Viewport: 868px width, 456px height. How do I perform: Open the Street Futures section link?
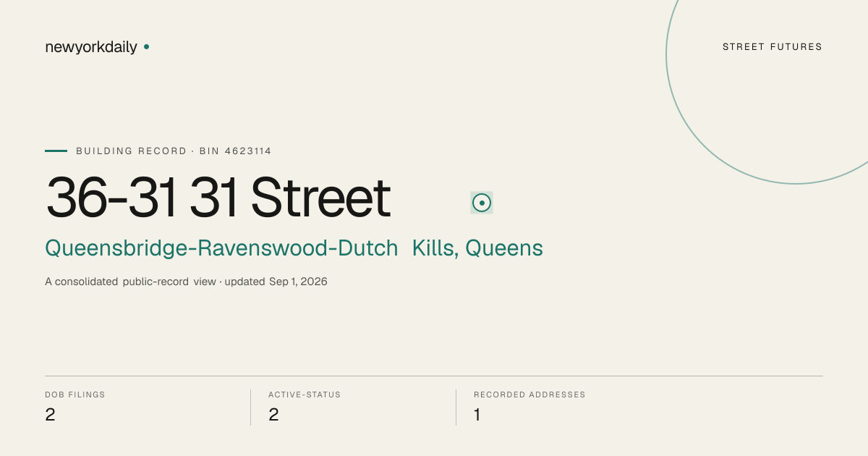(773, 47)
